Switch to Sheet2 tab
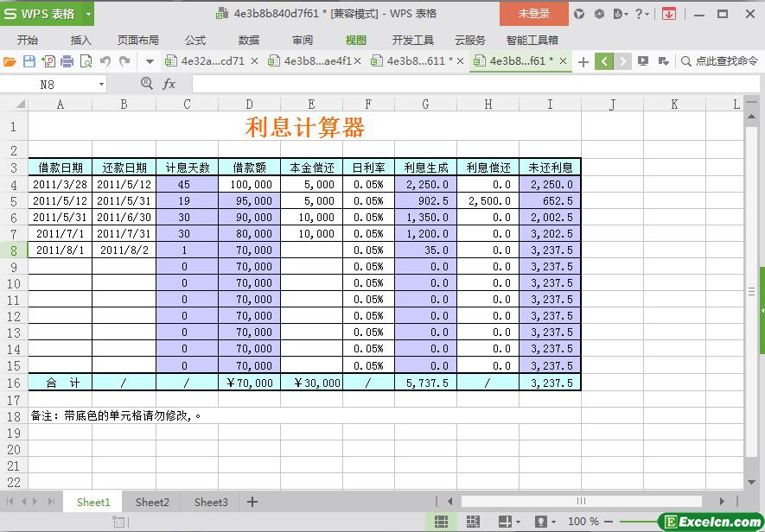 pos(152,503)
